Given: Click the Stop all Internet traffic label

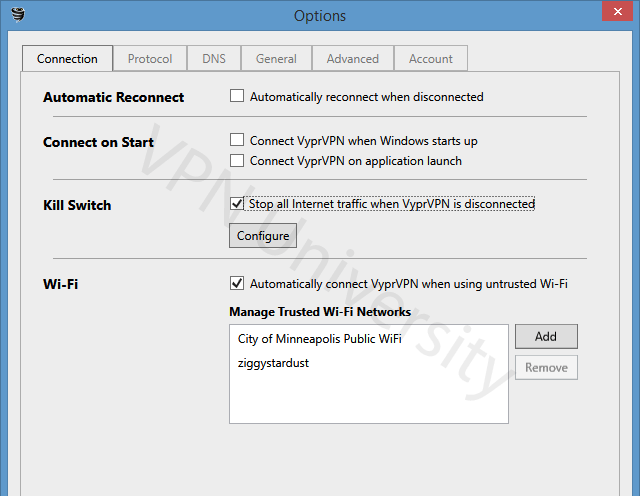Looking at the screenshot, I should pyautogui.click(x=391, y=204).
